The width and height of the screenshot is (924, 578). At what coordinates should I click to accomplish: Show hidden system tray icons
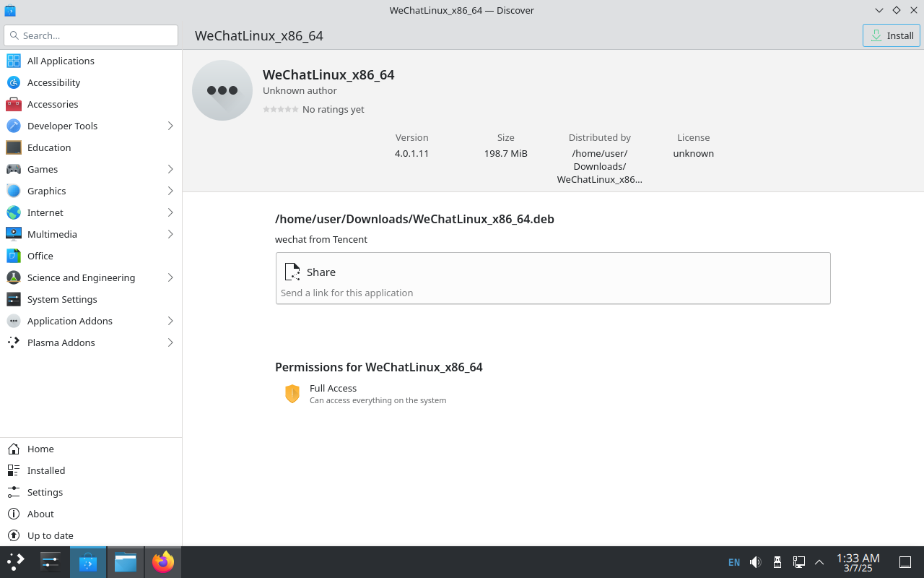click(819, 561)
